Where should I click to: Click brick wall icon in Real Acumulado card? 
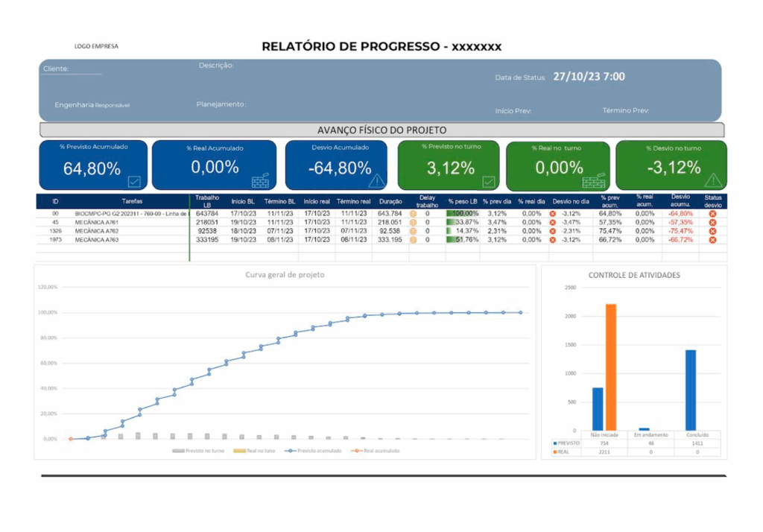tap(260, 180)
